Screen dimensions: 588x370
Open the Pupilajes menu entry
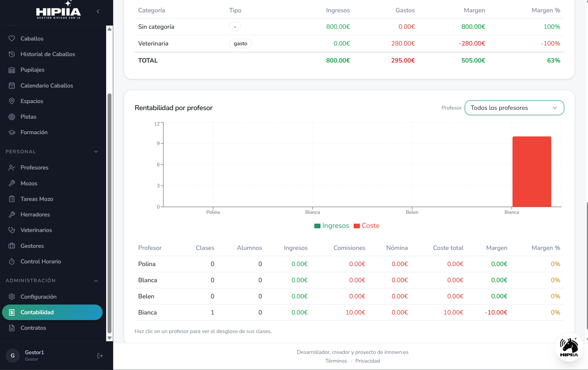point(52,70)
